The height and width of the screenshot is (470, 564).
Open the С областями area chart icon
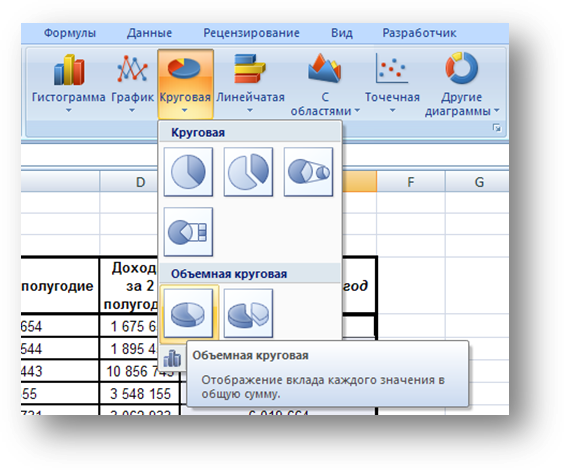[324, 68]
